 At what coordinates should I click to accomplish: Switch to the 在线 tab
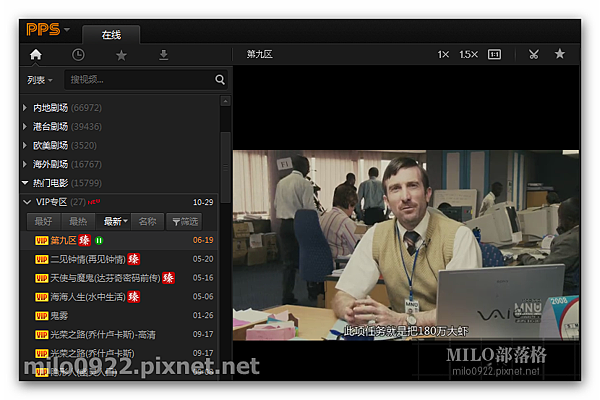click(x=111, y=34)
